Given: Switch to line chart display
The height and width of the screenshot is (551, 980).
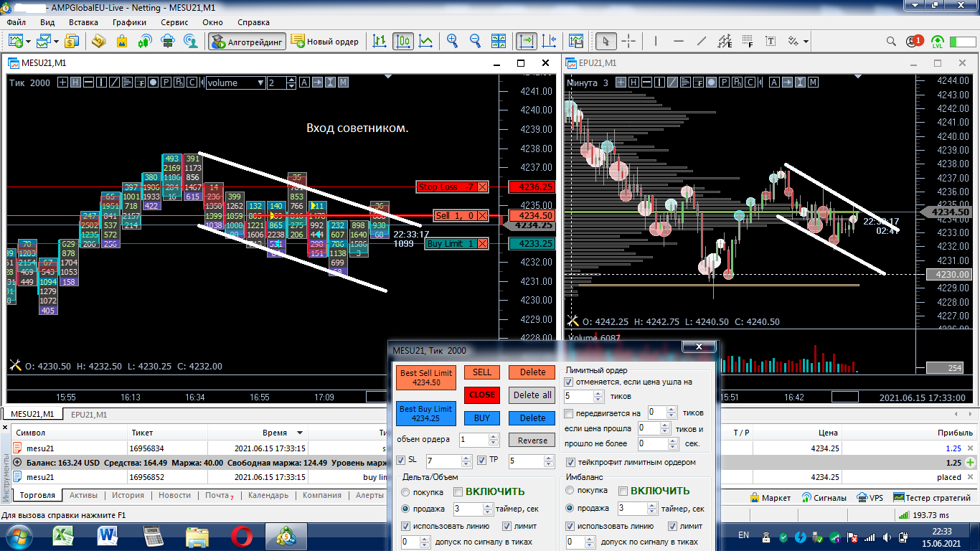Looking at the screenshot, I should point(426,42).
